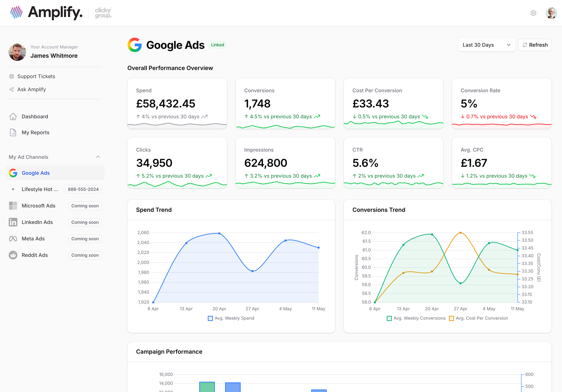The height and width of the screenshot is (392, 562).
Task: Click the LinkedIn Ads logo icon
Action: pos(13,222)
